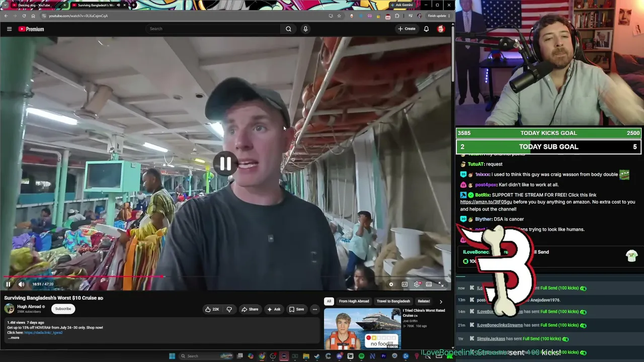Switch the player to theater mode
Screen dimensions: 644x362
point(429,285)
